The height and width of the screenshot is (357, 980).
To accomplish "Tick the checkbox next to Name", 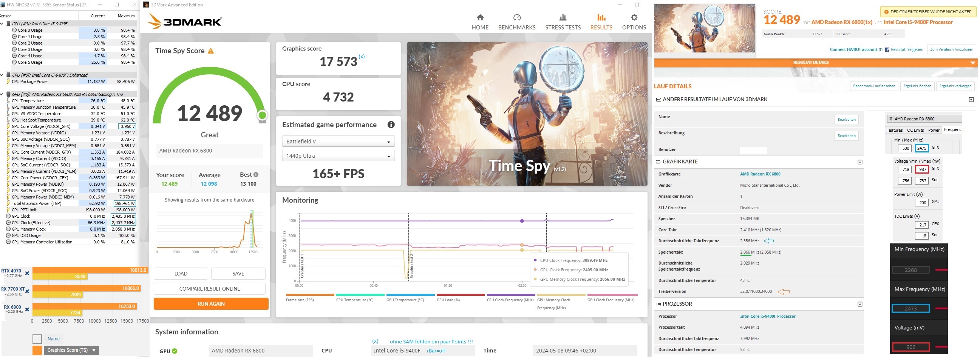I will coord(37,339).
